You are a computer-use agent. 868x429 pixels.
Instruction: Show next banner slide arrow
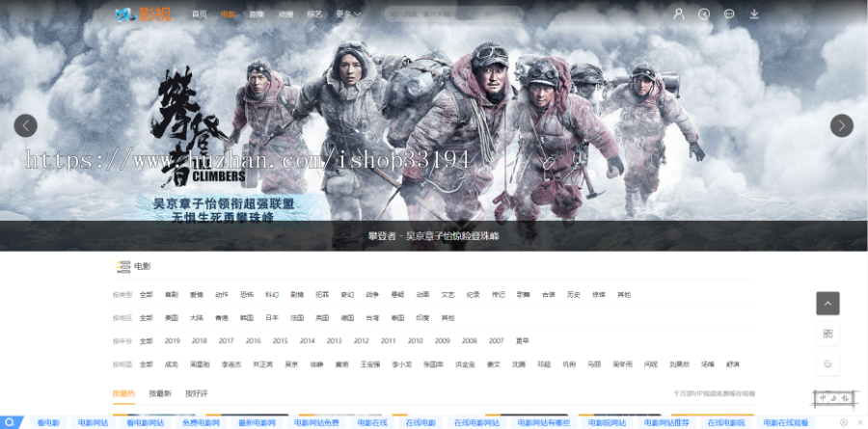tap(841, 125)
